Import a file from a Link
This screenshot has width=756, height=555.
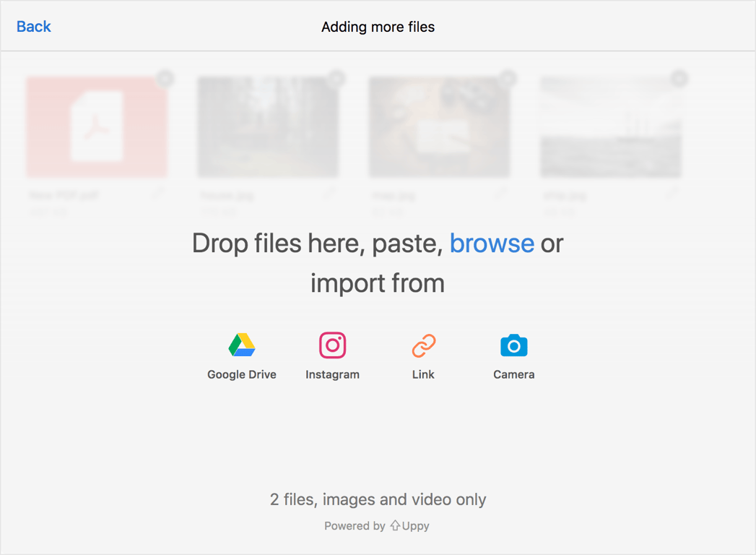(x=422, y=354)
